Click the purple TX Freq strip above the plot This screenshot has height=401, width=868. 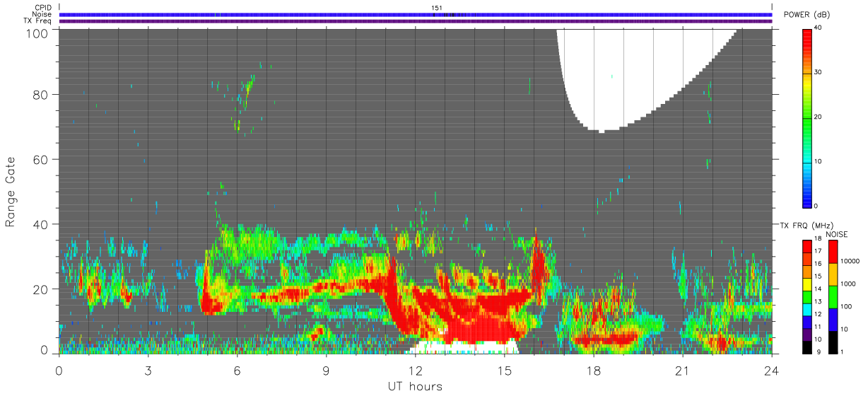[415, 21]
